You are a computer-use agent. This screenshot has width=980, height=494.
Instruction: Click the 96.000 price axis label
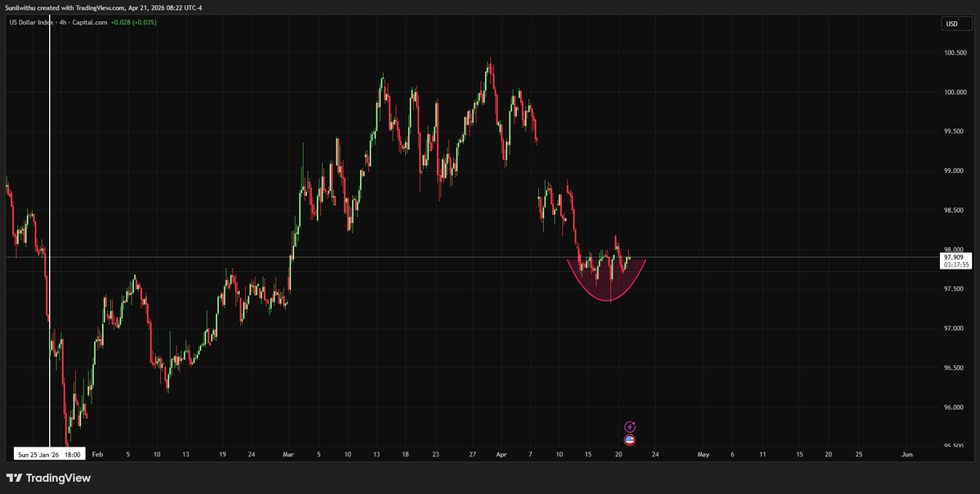[x=955, y=407]
